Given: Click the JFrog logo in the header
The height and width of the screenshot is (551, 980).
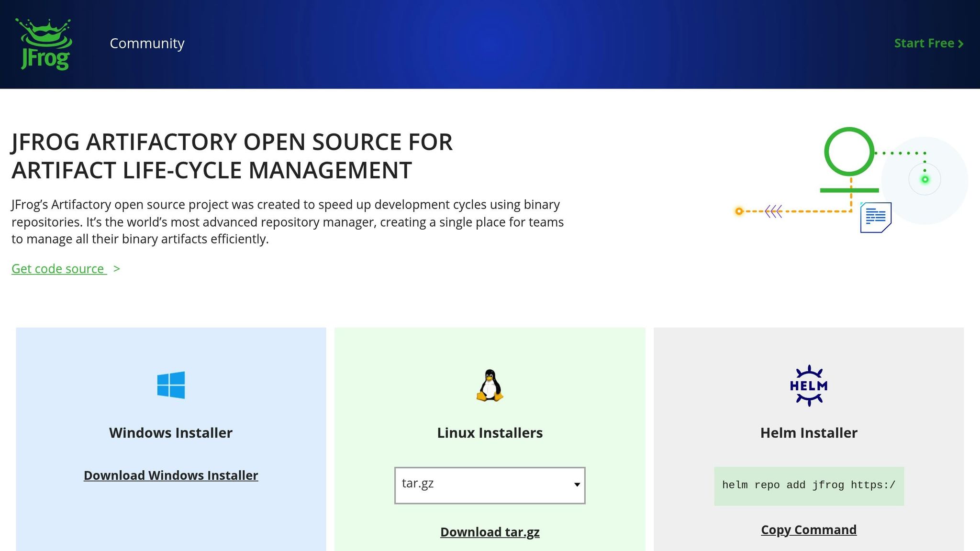Looking at the screenshot, I should tap(43, 43).
